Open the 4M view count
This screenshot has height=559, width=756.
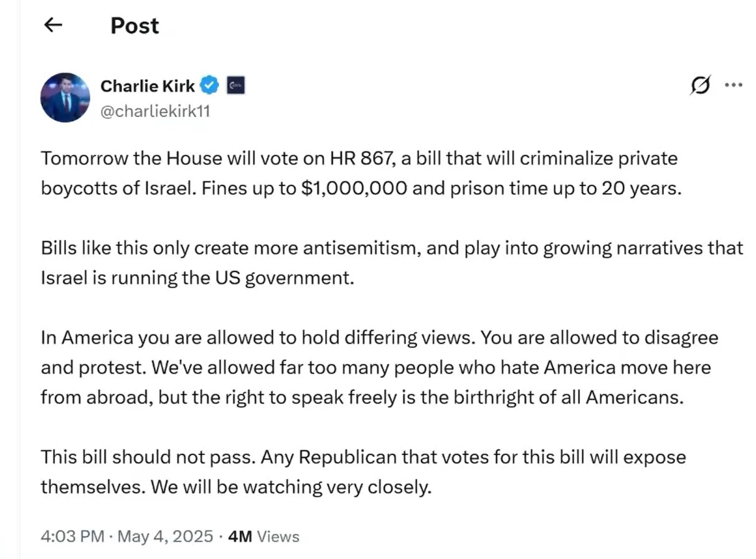tap(240, 537)
